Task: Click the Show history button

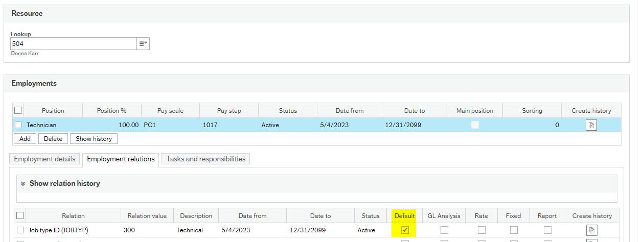Action: [x=94, y=139]
